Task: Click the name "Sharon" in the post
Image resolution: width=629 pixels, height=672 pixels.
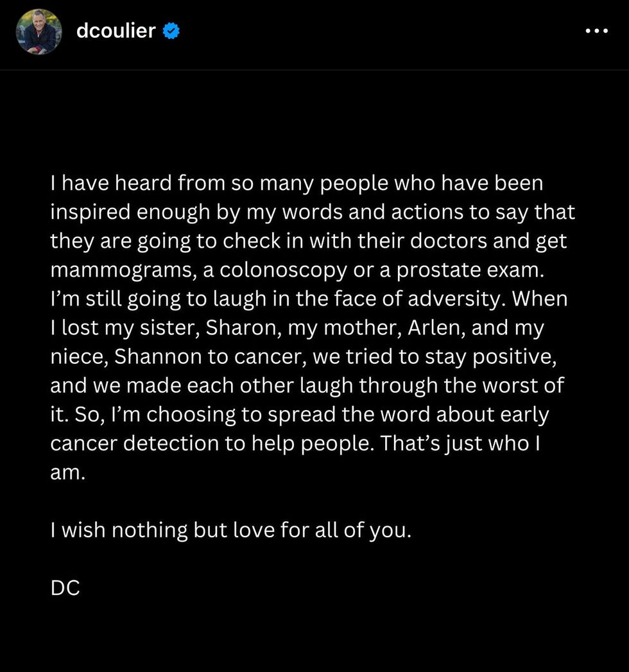Action: click(241, 328)
